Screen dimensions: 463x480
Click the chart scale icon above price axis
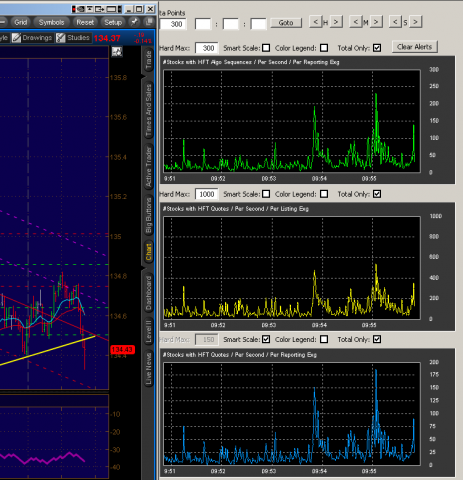pyautogui.click(x=117, y=52)
